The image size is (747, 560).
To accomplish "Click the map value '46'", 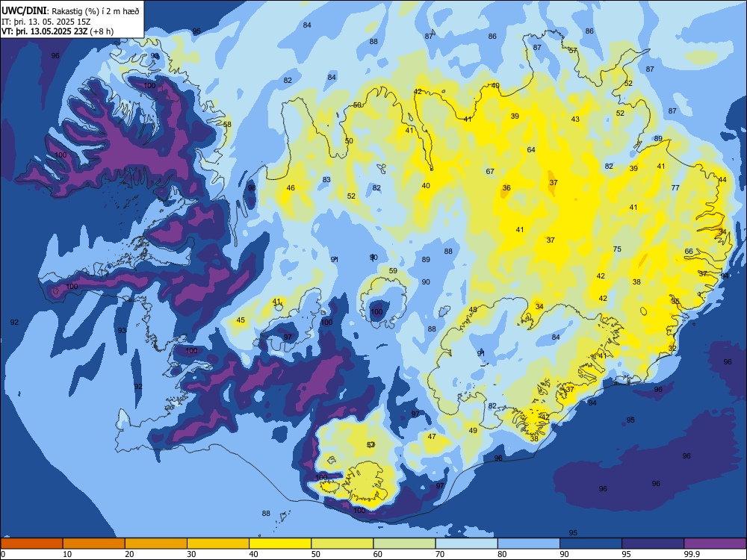I will (291, 187).
